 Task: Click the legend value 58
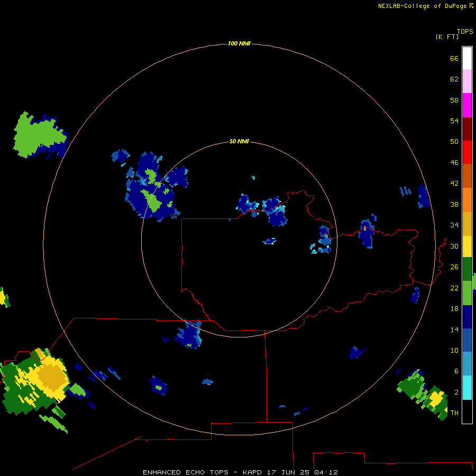[454, 100]
